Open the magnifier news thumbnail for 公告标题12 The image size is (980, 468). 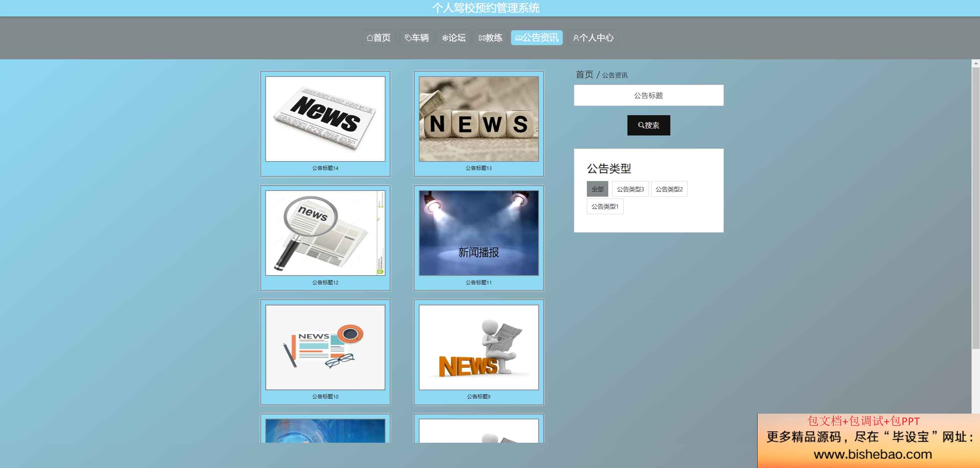(x=325, y=233)
